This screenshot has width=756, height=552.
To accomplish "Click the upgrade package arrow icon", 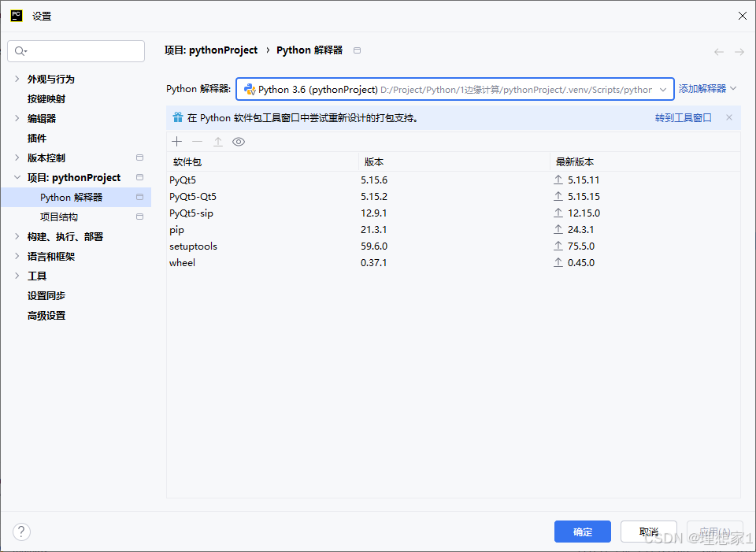I will tap(218, 141).
